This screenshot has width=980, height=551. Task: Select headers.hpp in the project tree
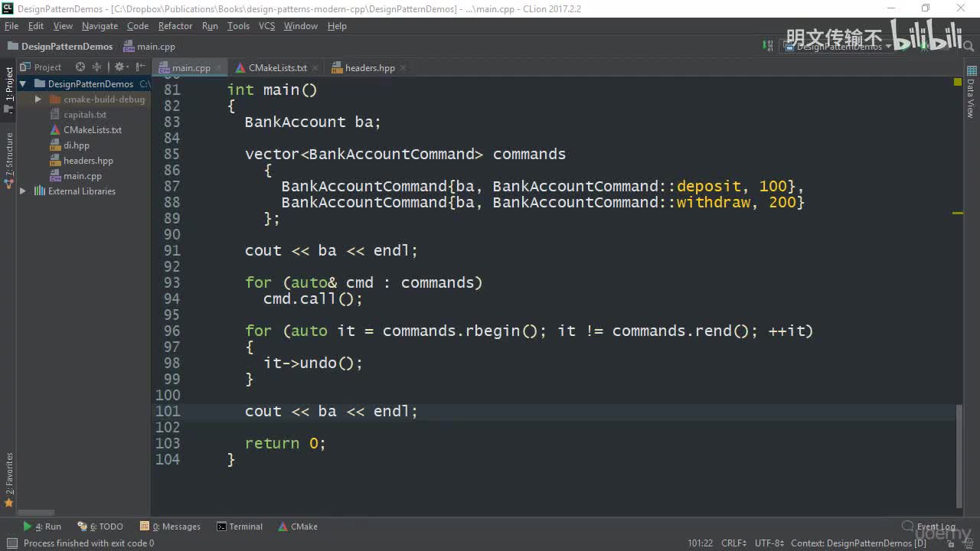[88, 161]
